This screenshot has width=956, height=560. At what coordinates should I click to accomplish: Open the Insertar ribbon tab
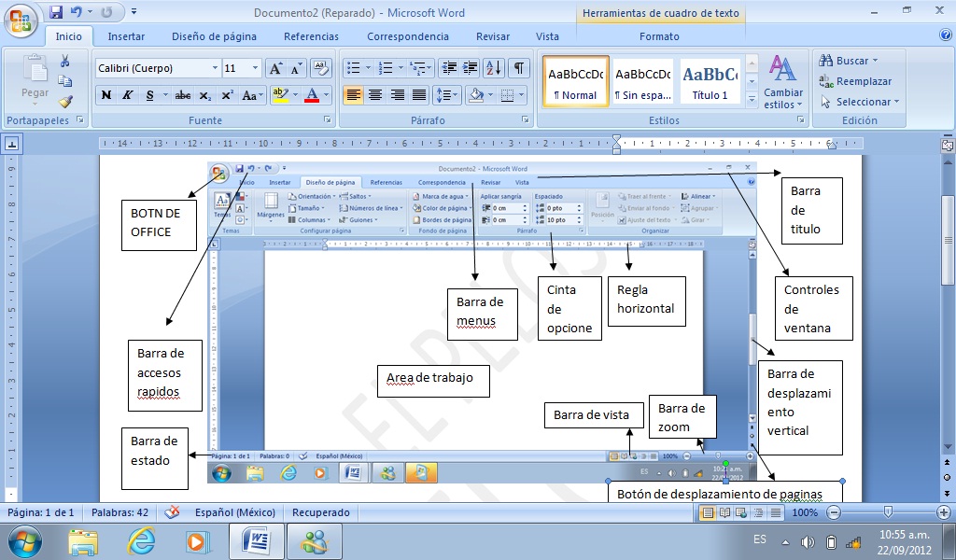click(x=126, y=36)
